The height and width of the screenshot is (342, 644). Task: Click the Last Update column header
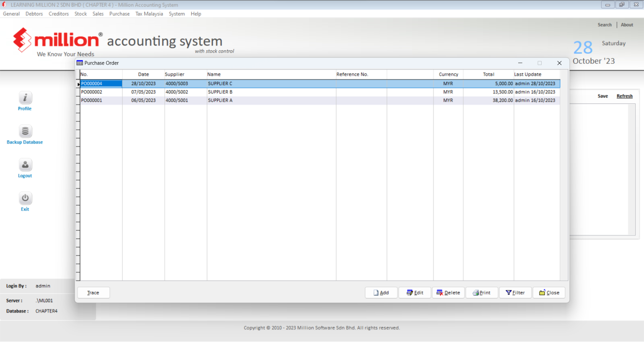pos(537,74)
